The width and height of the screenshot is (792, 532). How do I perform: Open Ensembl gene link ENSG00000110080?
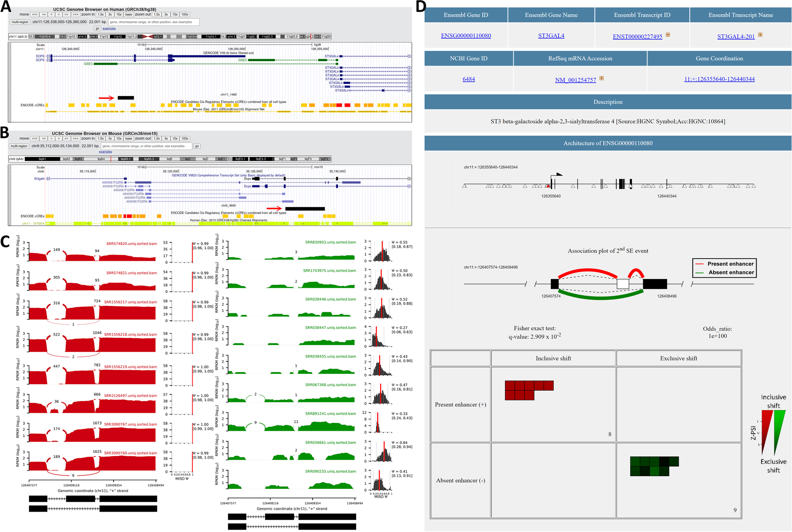(x=466, y=36)
